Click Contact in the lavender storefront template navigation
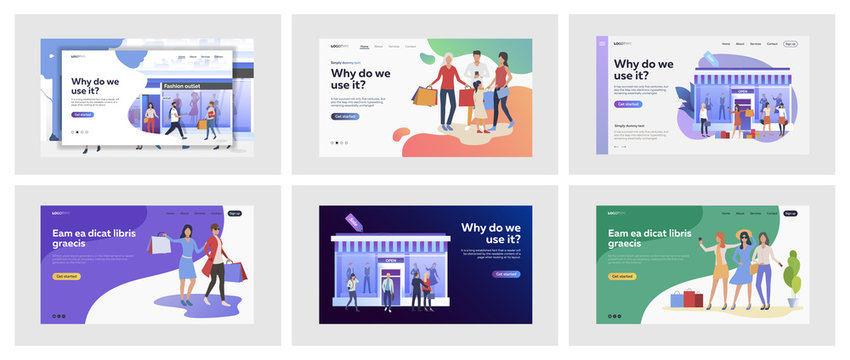This screenshot has width=850, height=360. pos(772,44)
